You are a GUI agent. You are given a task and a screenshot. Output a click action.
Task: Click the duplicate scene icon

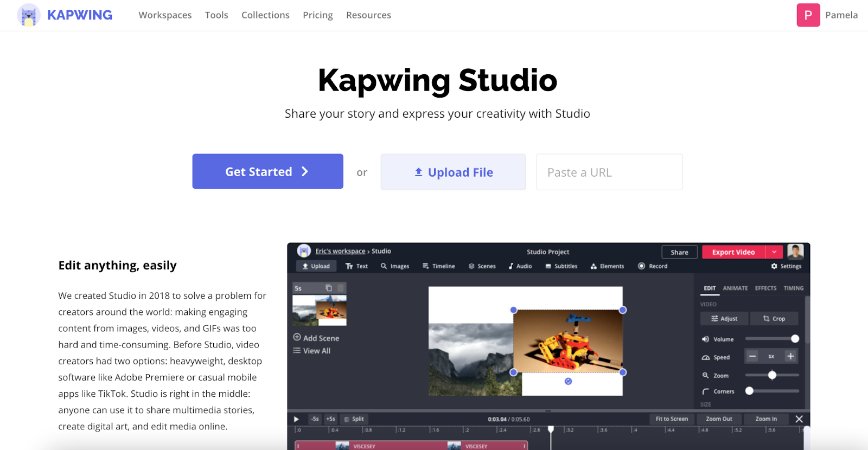pos(328,288)
